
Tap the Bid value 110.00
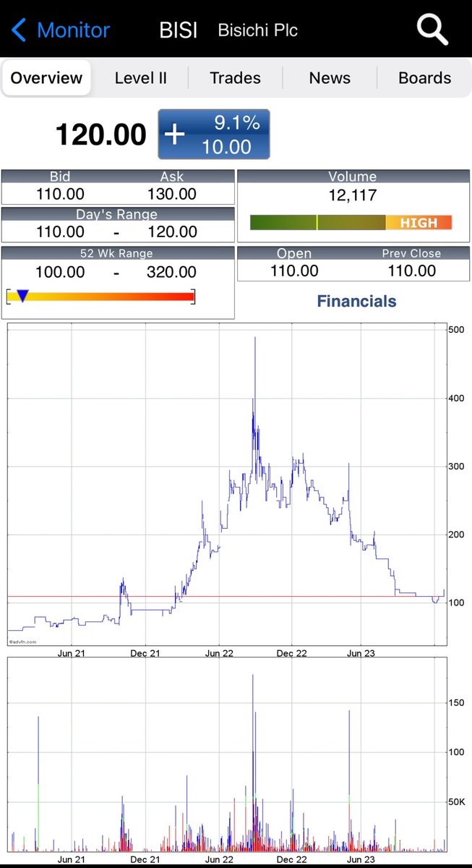point(60,194)
